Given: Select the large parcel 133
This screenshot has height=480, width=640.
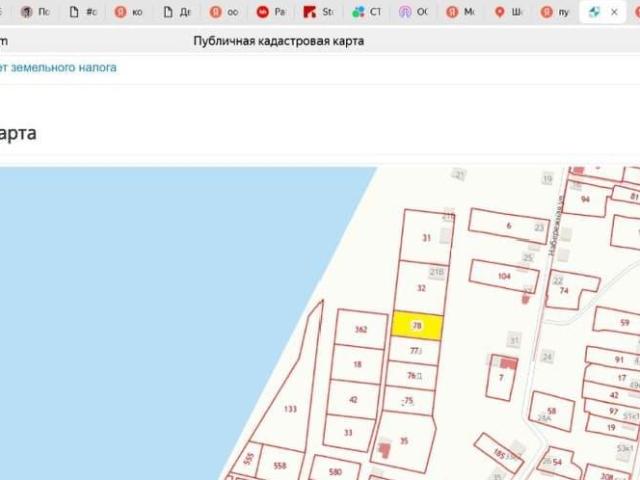Looking at the screenshot, I should [290, 409].
